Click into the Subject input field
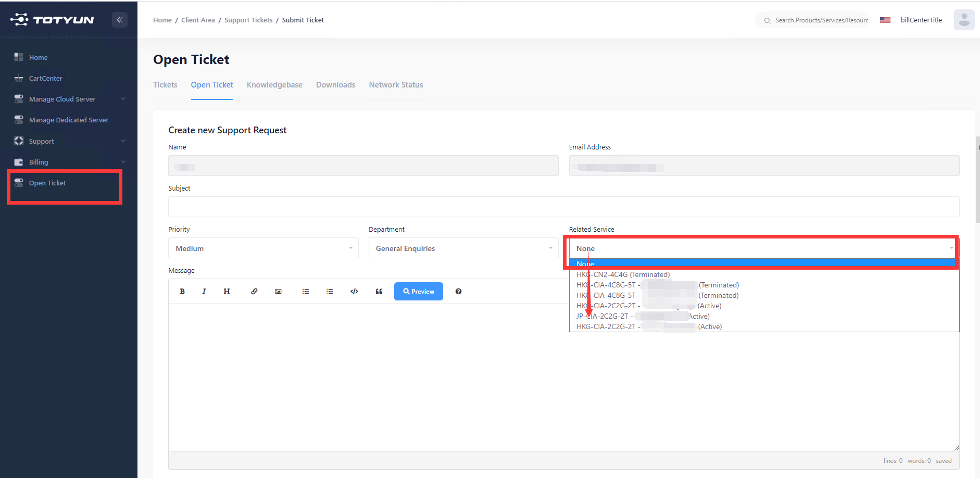This screenshot has width=980, height=478. point(563,207)
